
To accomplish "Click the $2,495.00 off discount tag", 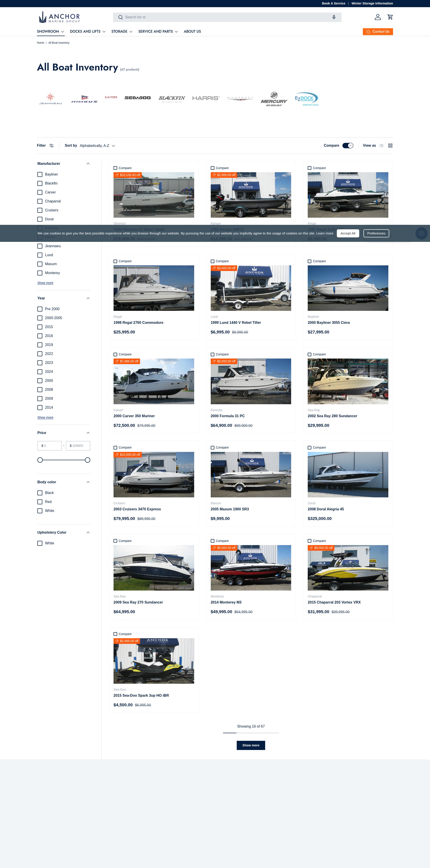I will [x=127, y=641].
